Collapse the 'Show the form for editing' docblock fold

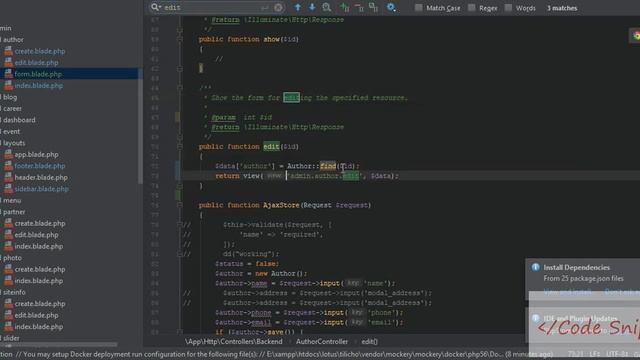click(180, 88)
